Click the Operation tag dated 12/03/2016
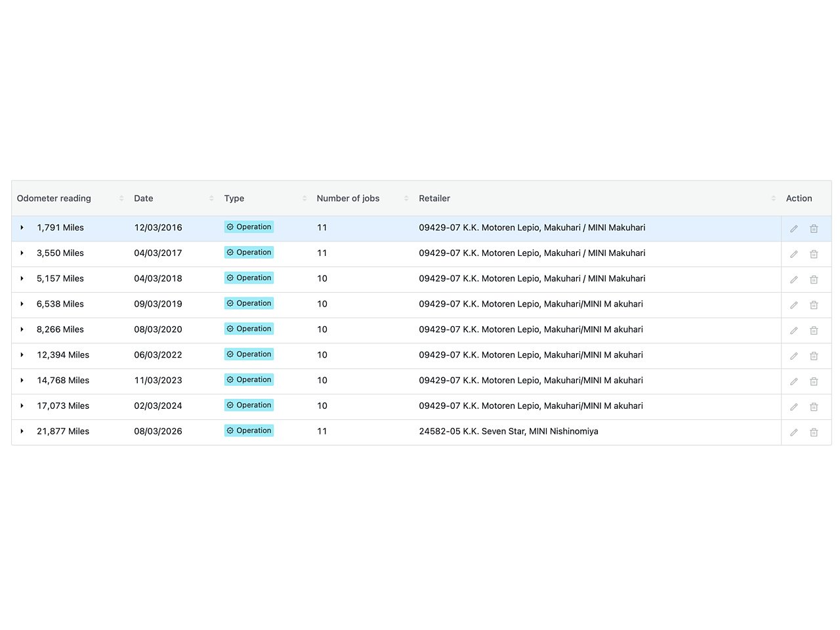Screen dimensions: 840x630 [249, 227]
